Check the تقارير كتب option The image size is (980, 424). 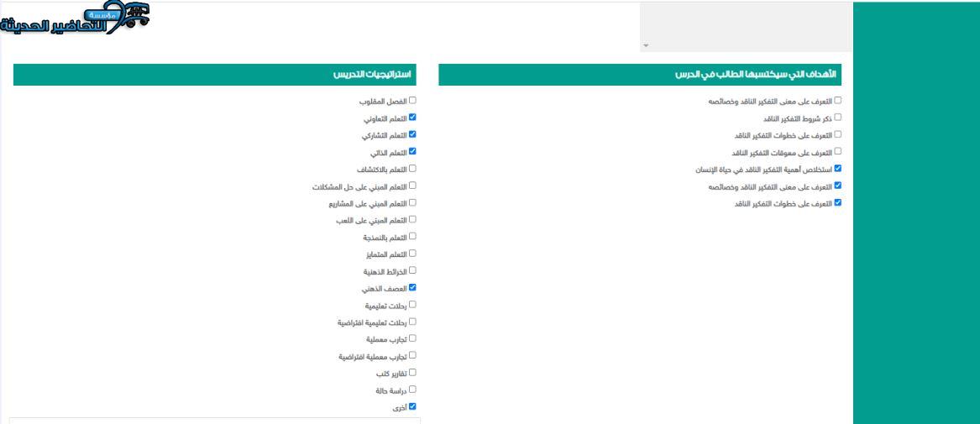[412, 373]
